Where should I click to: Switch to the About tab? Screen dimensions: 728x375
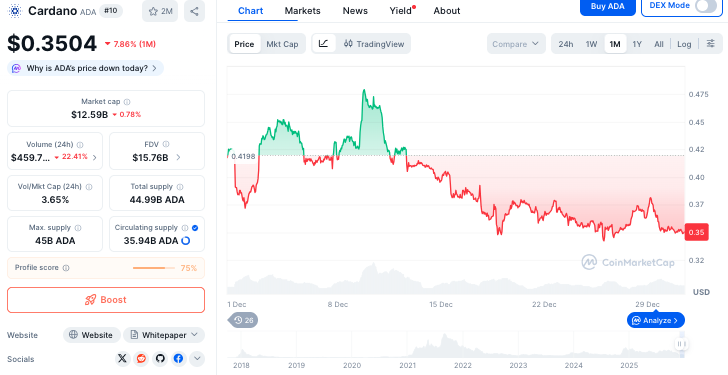click(447, 11)
